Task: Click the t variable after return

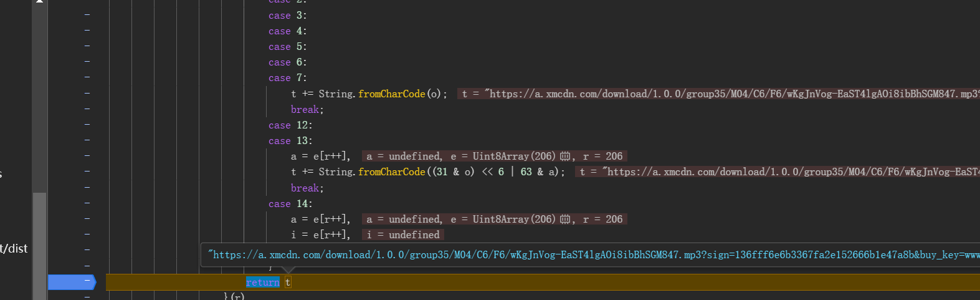Action: pos(288,283)
